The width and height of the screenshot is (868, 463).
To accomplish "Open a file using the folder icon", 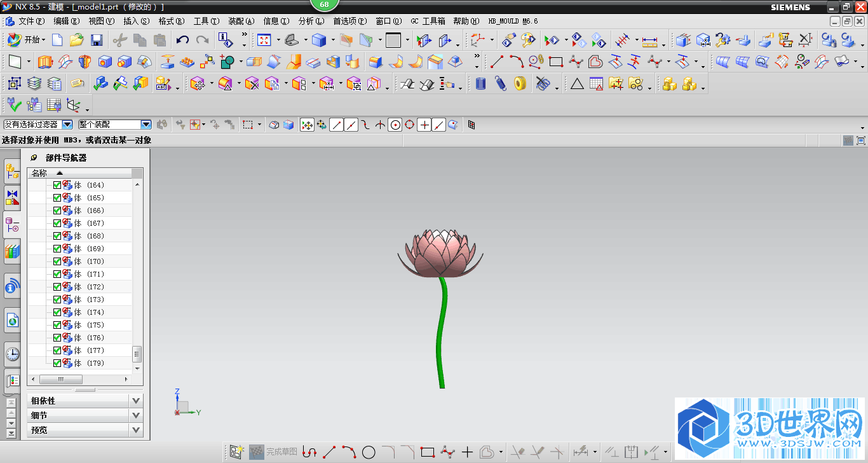I will tap(76, 41).
